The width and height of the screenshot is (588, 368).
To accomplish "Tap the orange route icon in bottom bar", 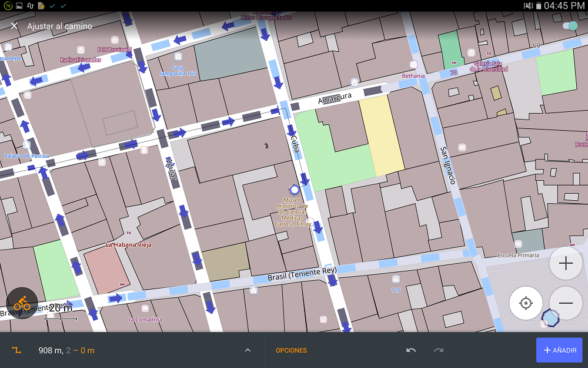I will tap(16, 350).
